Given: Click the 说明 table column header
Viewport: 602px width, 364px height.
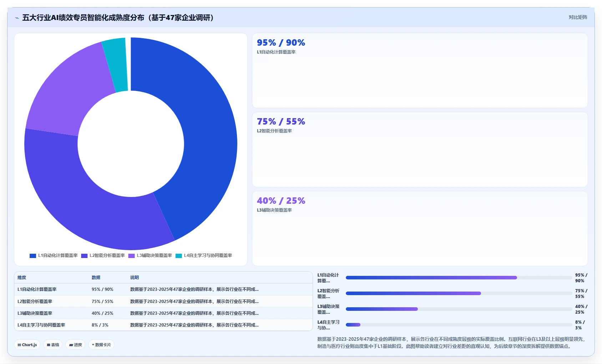Looking at the screenshot, I should click(135, 278).
